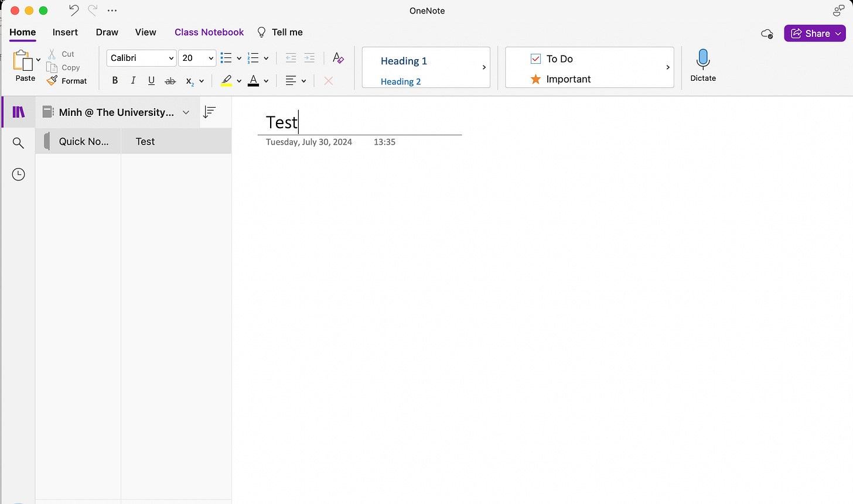Viewport: 853px width, 504px height.
Task: Start Dictate with the microphone
Action: pos(703,65)
